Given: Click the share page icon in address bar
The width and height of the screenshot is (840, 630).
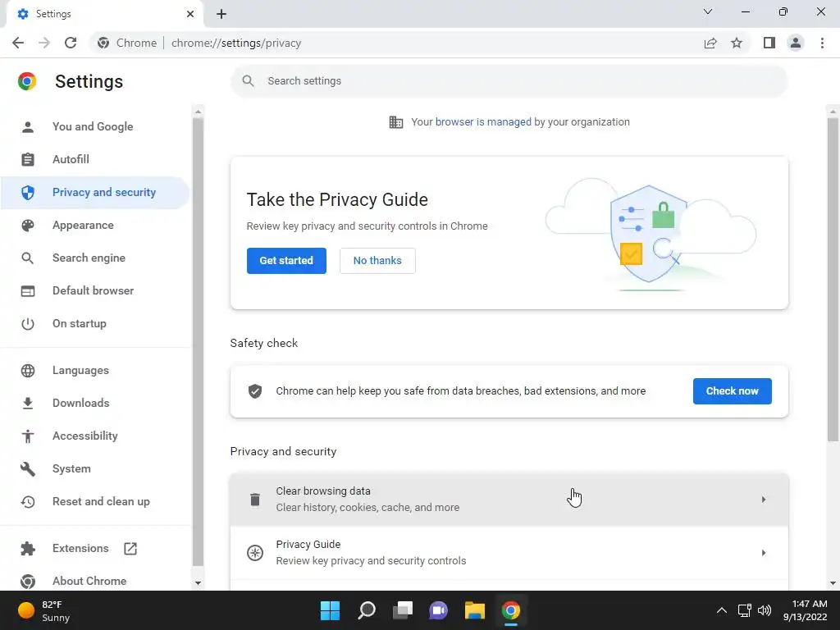Looking at the screenshot, I should coord(710,43).
